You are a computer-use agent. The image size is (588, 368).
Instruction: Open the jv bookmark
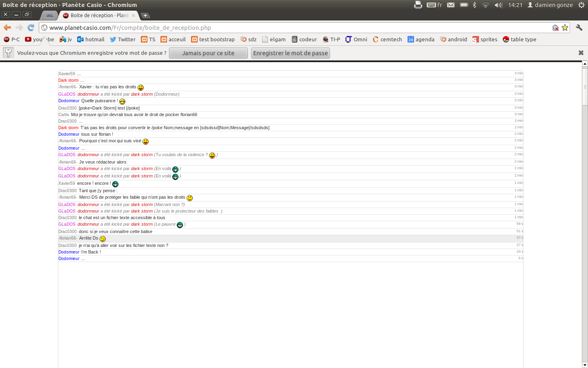66,39
